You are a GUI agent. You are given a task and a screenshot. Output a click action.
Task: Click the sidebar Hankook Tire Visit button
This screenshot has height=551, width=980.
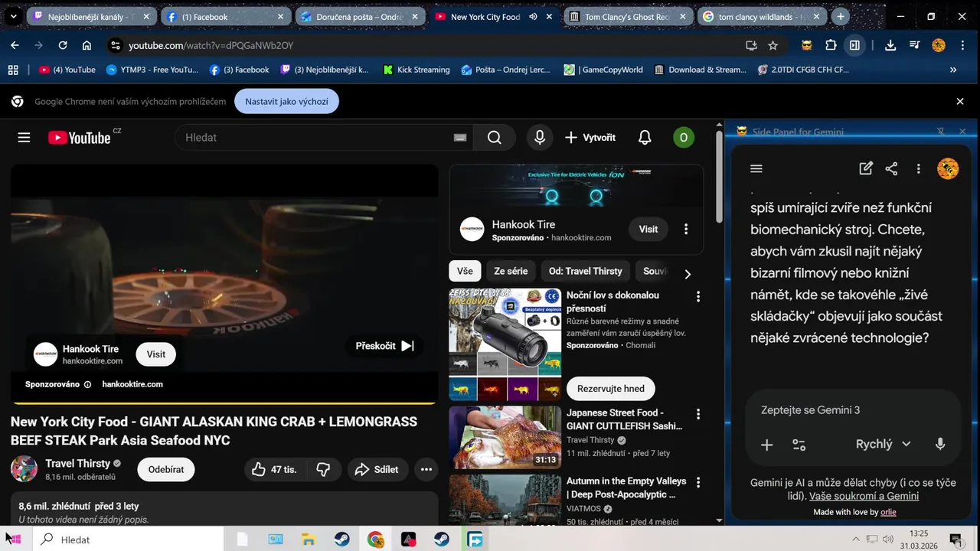tap(648, 230)
